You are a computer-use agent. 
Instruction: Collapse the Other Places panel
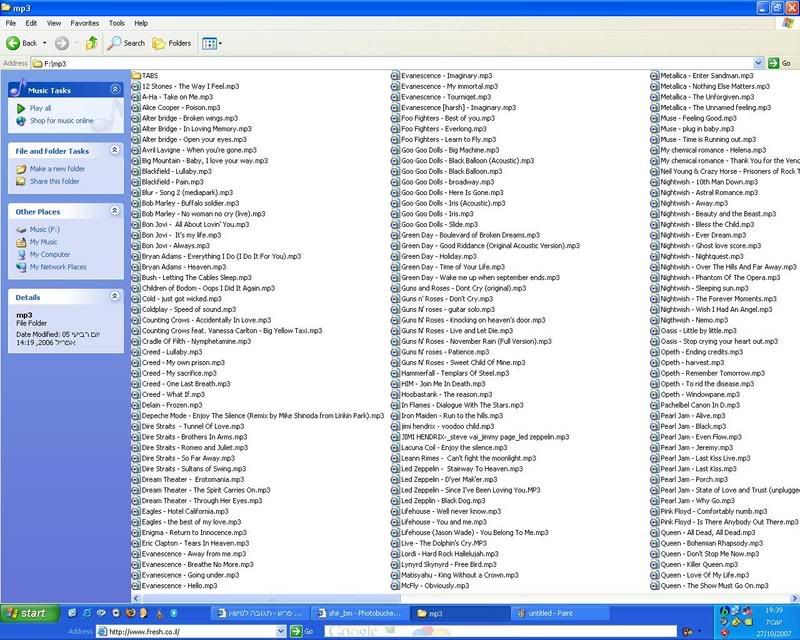pyautogui.click(x=115, y=211)
